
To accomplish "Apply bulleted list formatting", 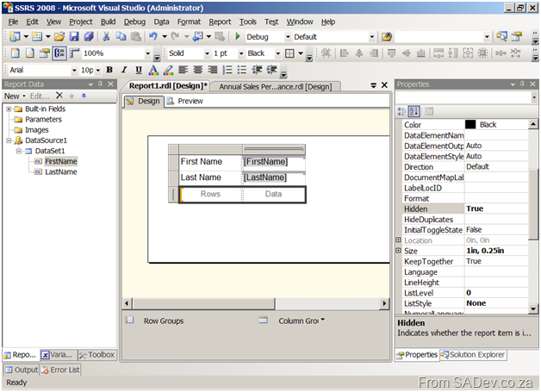I will 242,70.
